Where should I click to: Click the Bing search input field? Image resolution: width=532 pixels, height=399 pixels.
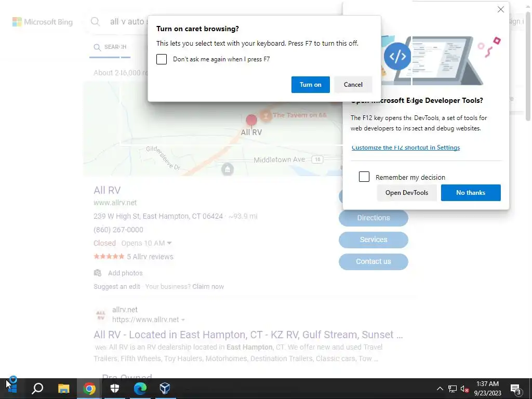[x=129, y=22]
